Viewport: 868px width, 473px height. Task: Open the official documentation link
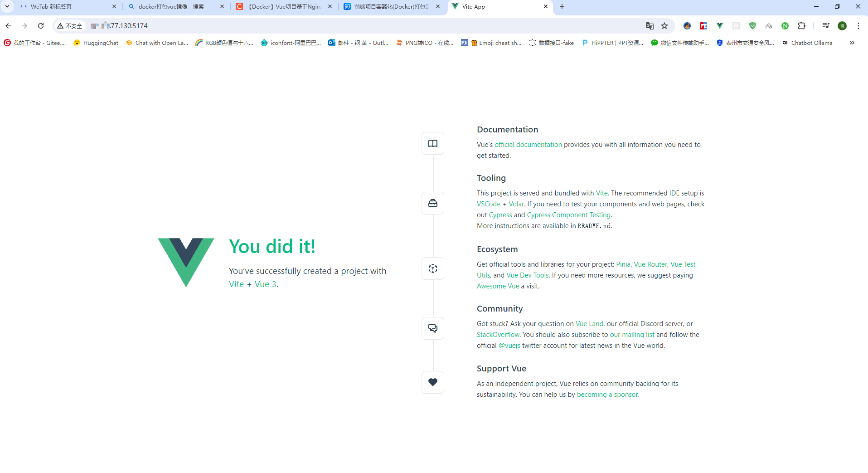(528, 145)
